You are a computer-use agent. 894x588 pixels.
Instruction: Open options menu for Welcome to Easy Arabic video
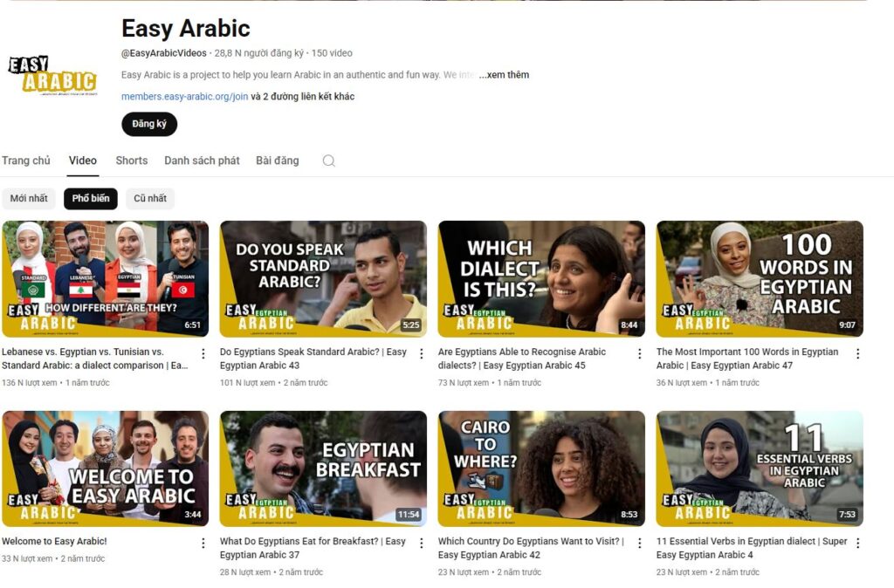(203, 543)
